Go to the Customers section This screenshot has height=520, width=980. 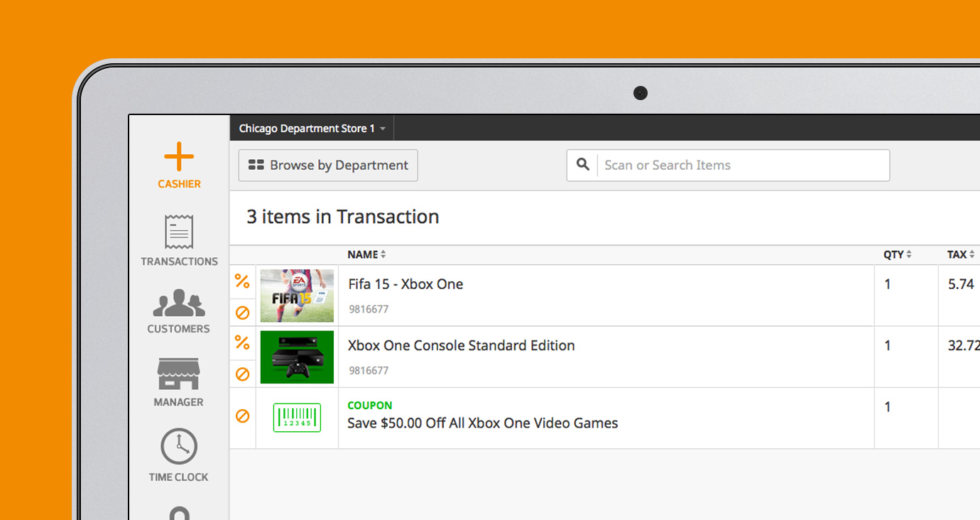click(179, 310)
